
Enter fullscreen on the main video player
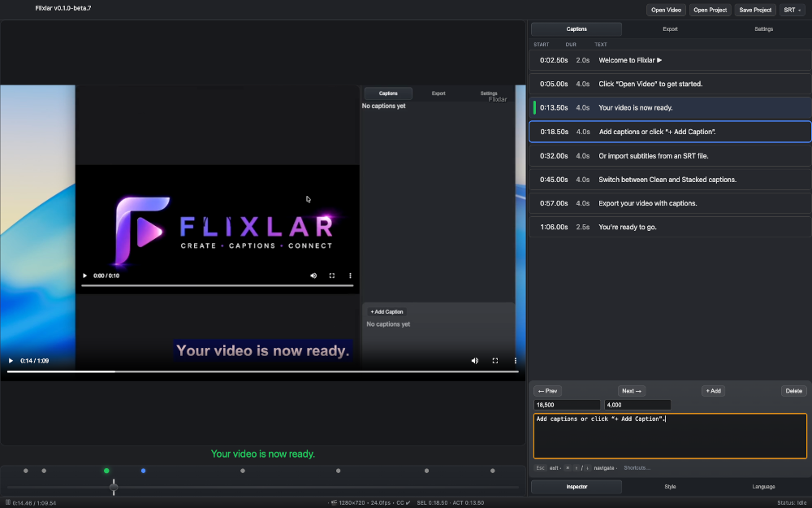coord(495,361)
